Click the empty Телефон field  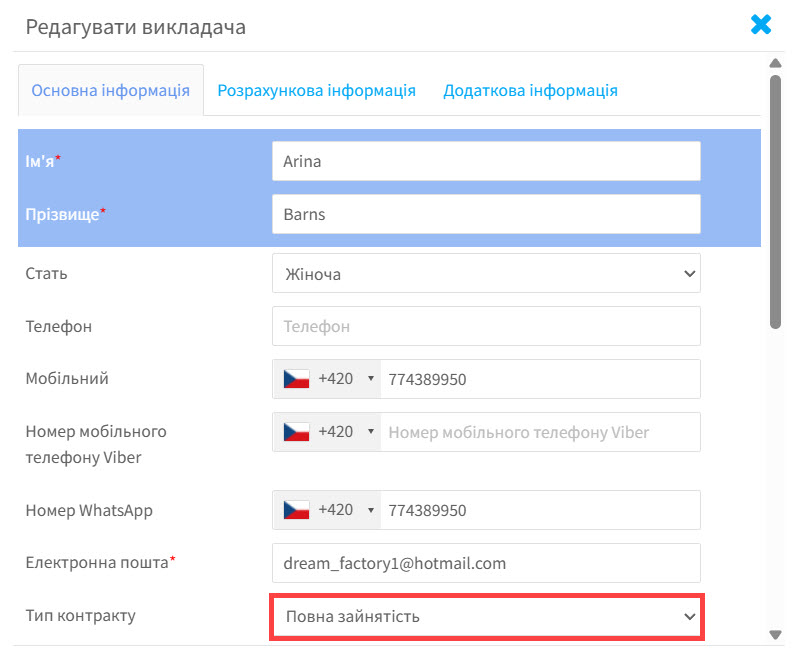coord(485,326)
